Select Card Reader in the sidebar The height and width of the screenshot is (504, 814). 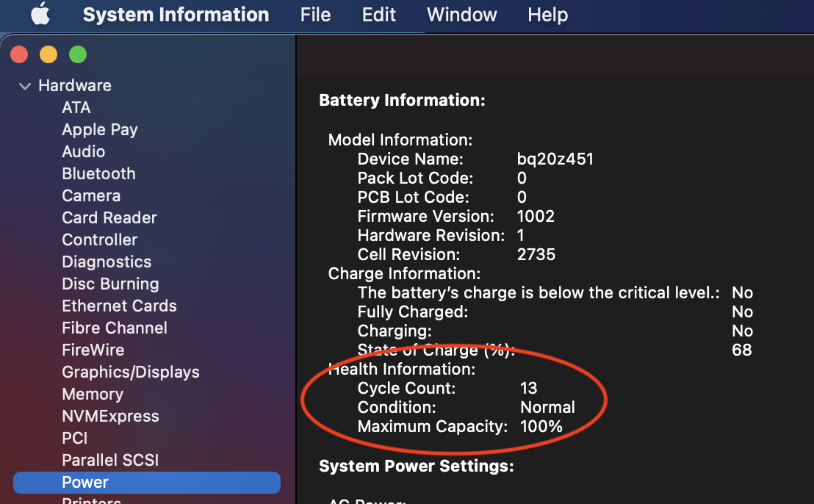point(109,218)
